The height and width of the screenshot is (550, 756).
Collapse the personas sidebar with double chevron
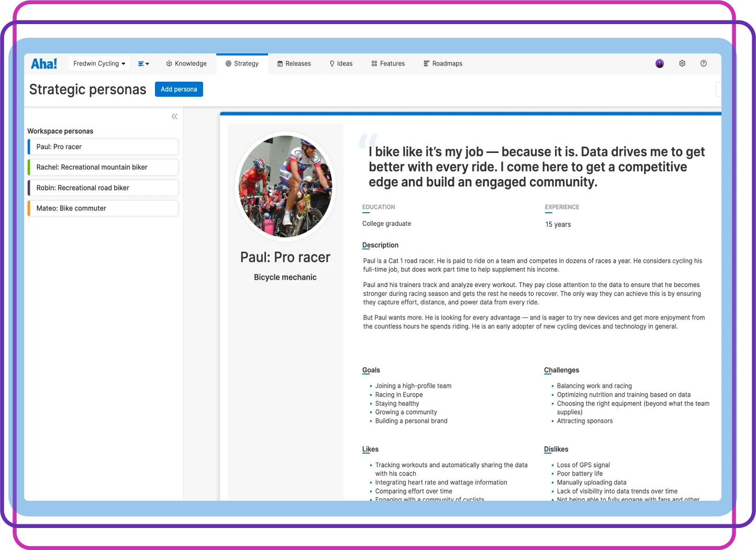[x=174, y=116]
